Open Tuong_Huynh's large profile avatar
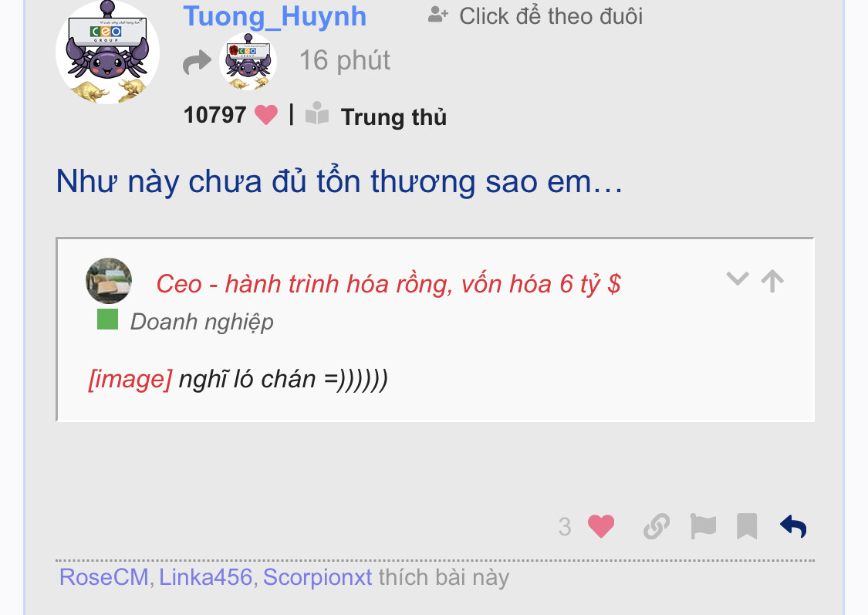Screen dimensions: 868x615 coord(107,52)
